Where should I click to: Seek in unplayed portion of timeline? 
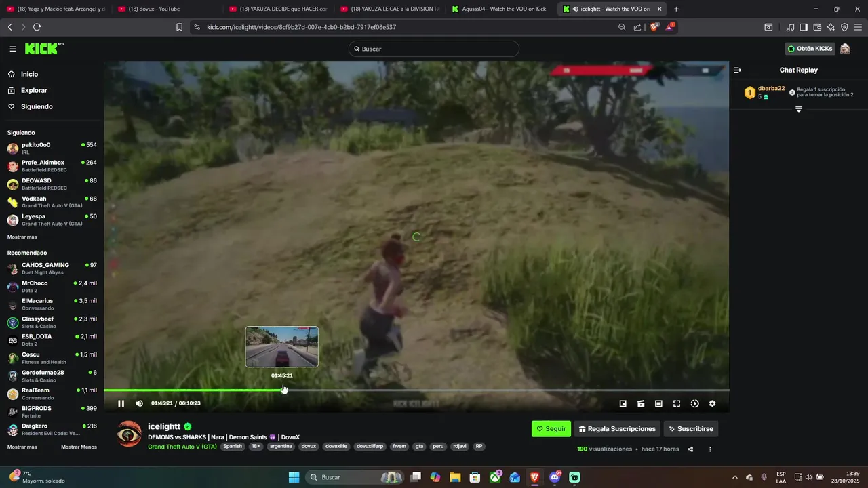[x=506, y=390]
